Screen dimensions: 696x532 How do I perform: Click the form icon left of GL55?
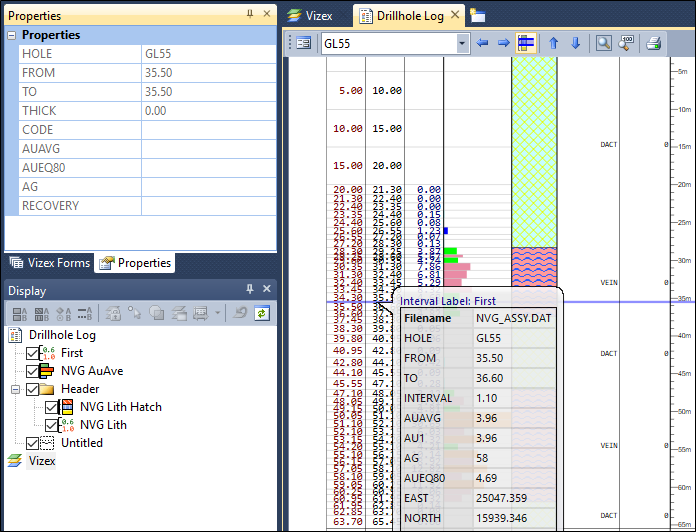[303, 43]
